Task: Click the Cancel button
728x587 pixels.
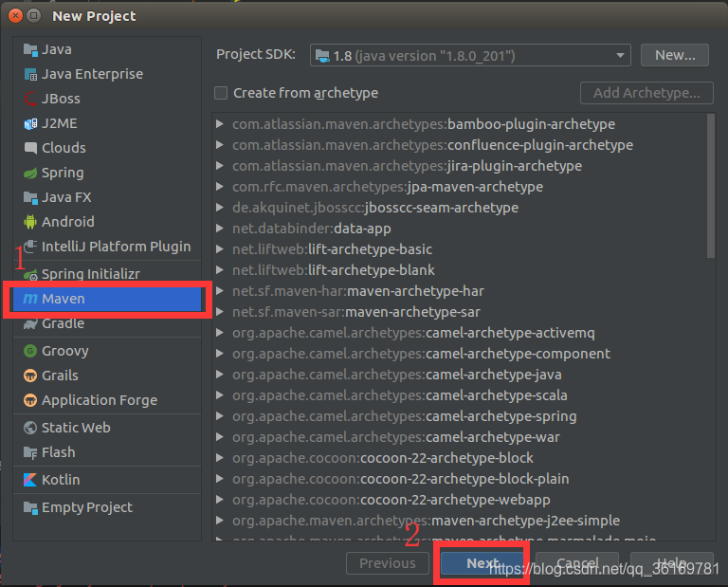Action: point(577,563)
